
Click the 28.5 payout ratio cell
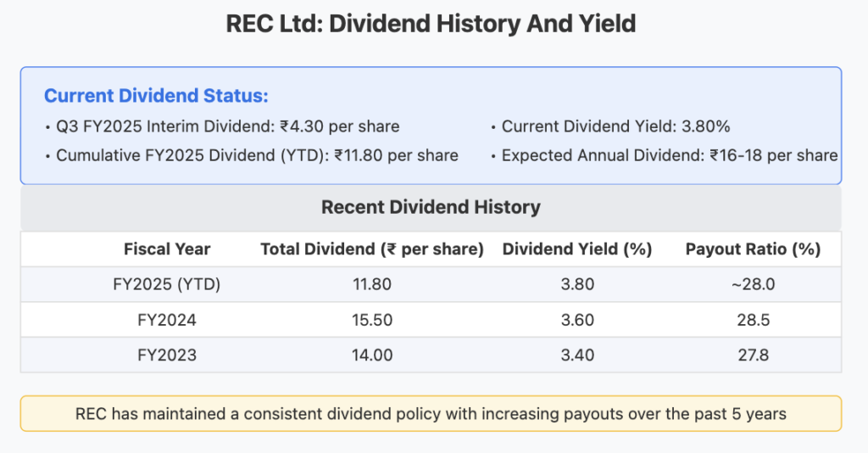(753, 320)
